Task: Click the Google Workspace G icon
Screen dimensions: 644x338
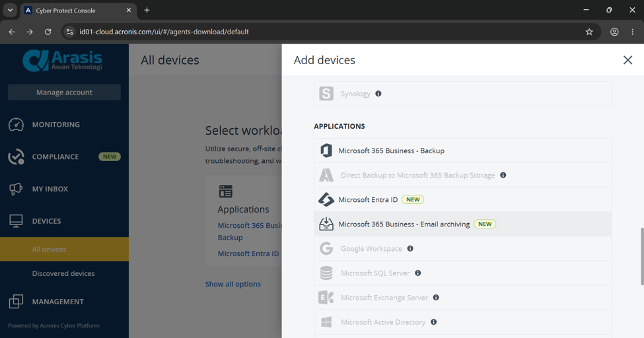Action: [326, 248]
